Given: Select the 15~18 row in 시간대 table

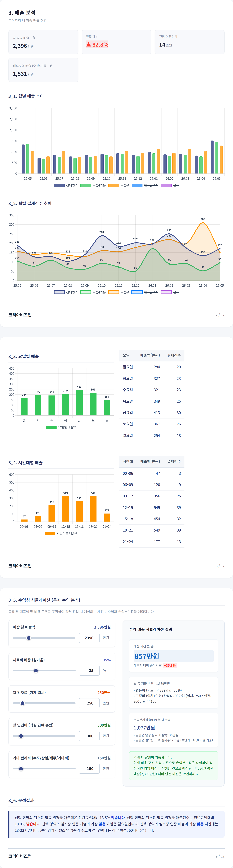Looking at the screenshot, I should click(152, 519).
